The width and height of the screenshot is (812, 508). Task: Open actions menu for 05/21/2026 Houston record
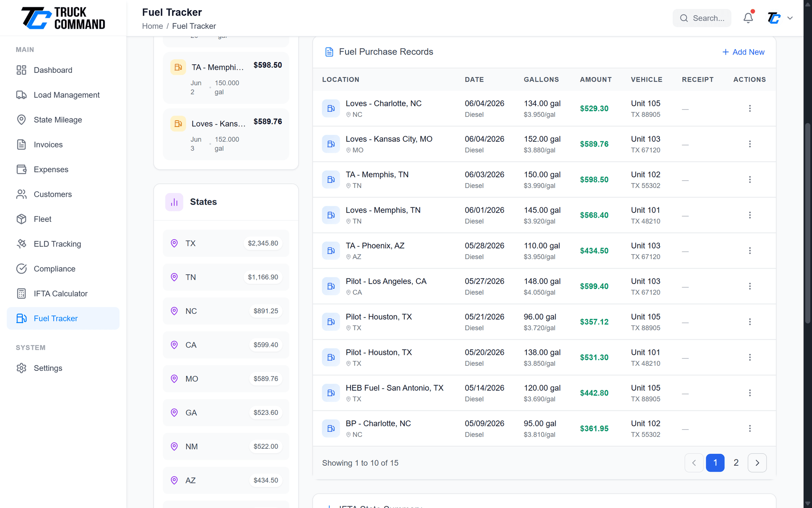pos(750,322)
